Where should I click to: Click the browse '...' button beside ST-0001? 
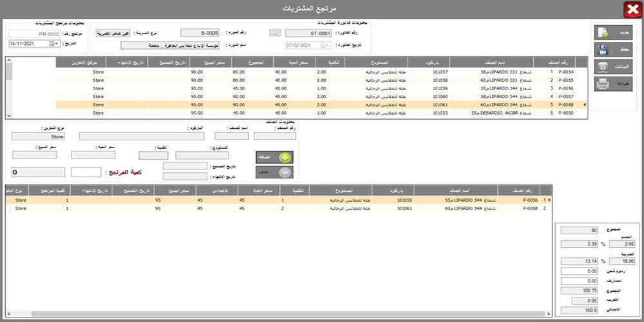pos(275,33)
